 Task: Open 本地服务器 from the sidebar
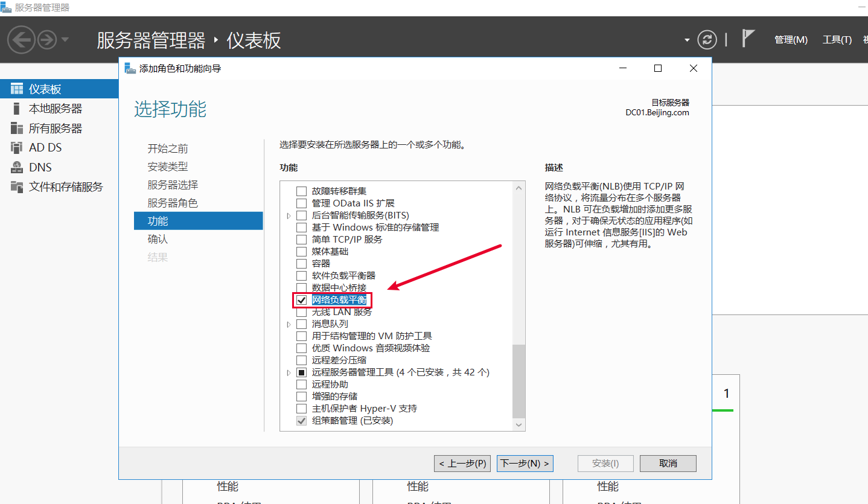pos(55,109)
